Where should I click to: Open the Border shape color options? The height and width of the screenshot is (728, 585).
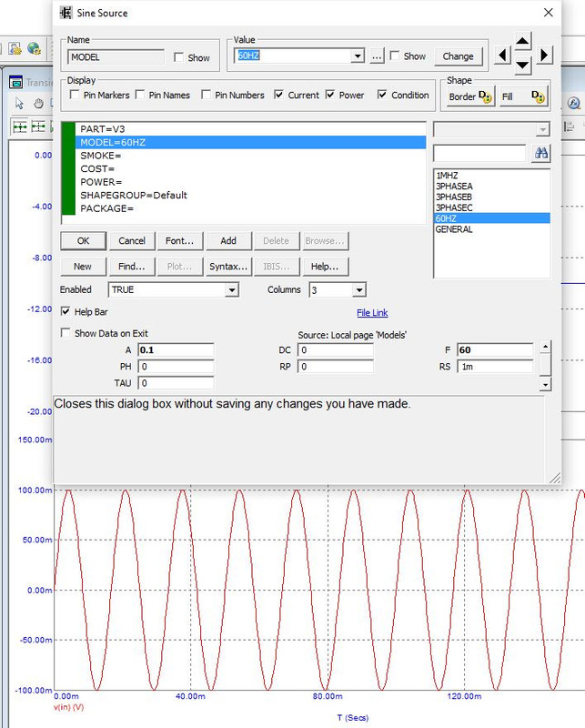pyautogui.click(x=470, y=96)
